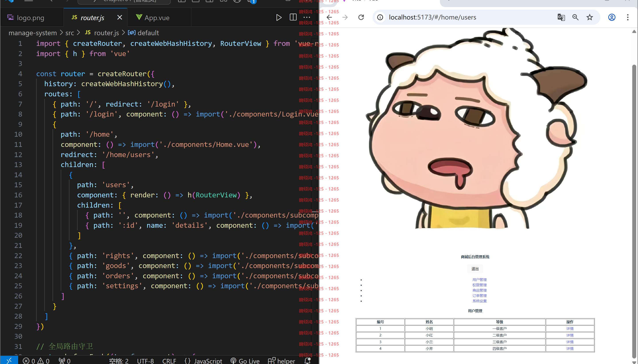Click the 退出 logout button
The height and width of the screenshot is (364, 638).
coord(475,269)
